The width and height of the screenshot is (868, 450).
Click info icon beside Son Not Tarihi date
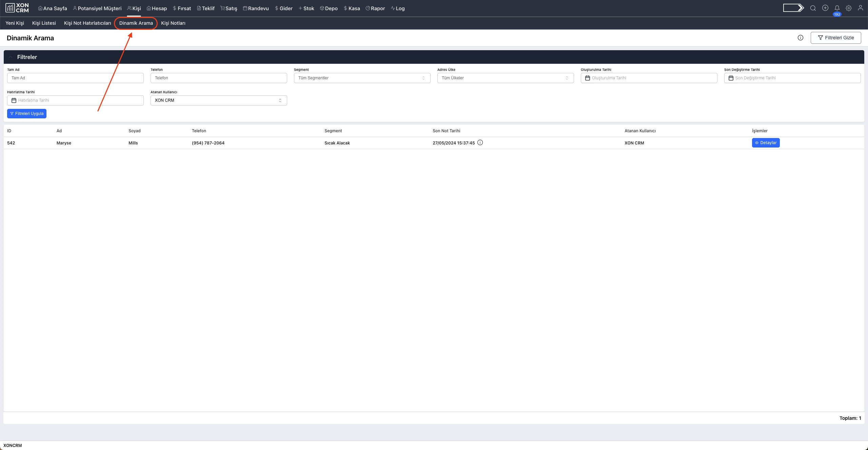point(480,142)
